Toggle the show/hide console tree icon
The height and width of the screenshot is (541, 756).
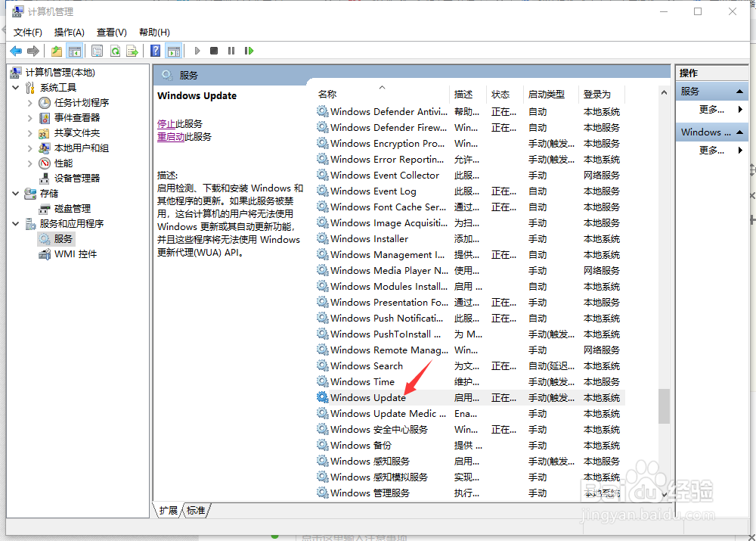(75, 51)
